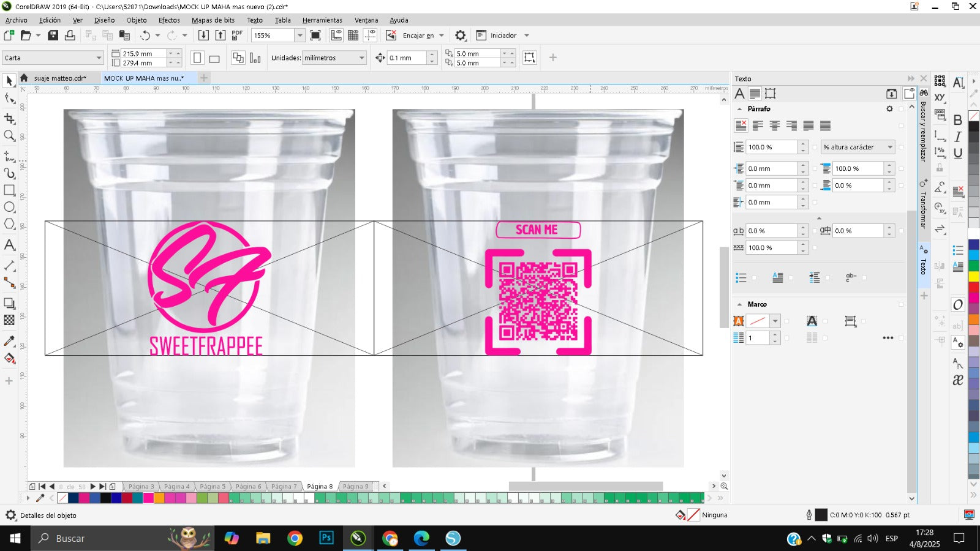
Task: Switch to the suaje matteo.cdr tab
Action: tap(59, 78)
